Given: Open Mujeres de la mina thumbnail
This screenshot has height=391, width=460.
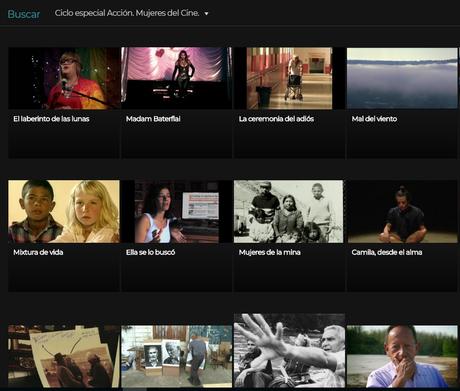Looking at the screenshot, I should pos(289,211).
